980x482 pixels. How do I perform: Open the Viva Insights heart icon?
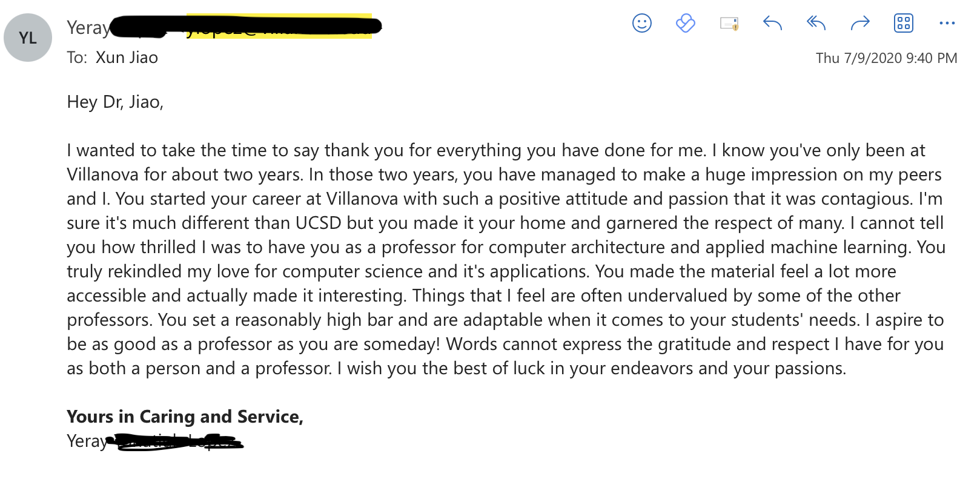[685, 24]
